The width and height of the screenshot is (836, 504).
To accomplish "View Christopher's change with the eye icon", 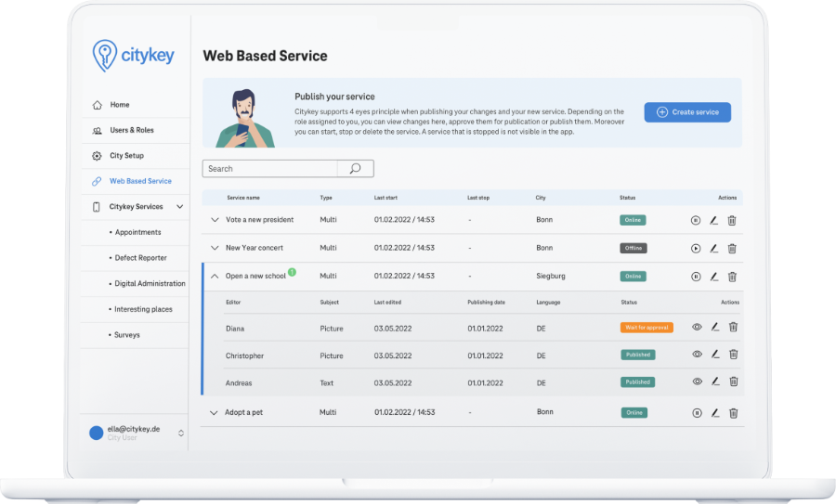I will (x=697, y=355).
